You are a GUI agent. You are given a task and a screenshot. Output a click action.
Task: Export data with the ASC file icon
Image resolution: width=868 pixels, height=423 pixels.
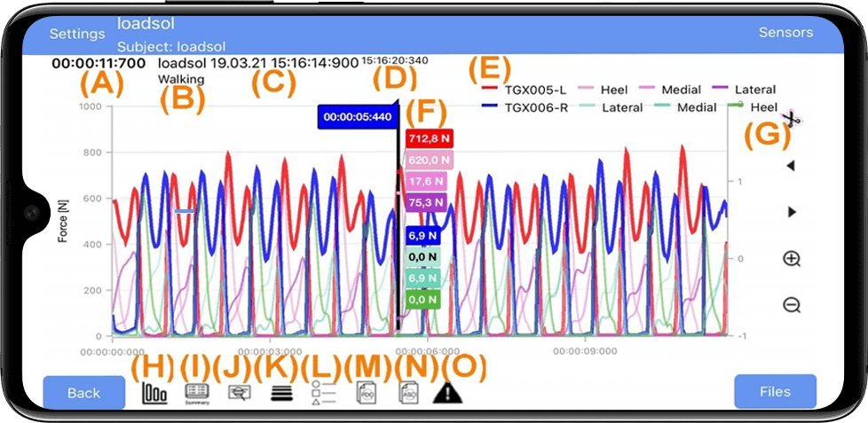(x=408, y=393)
